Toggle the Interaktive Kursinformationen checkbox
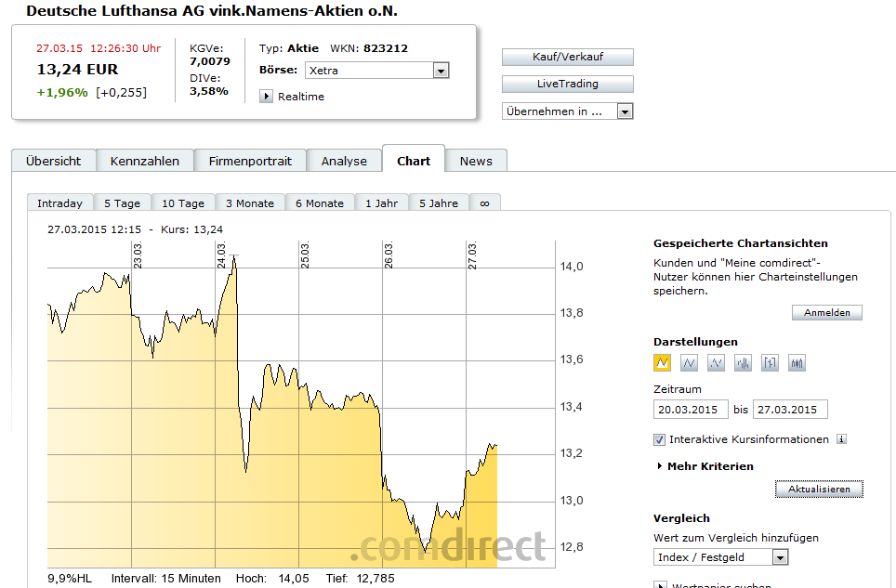 tap(660, 439)
